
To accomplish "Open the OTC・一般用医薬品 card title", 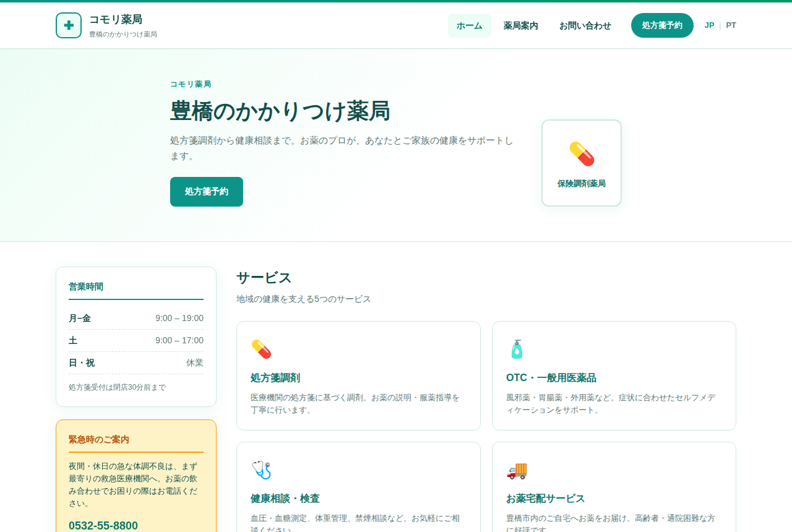I will coord(551,378).
